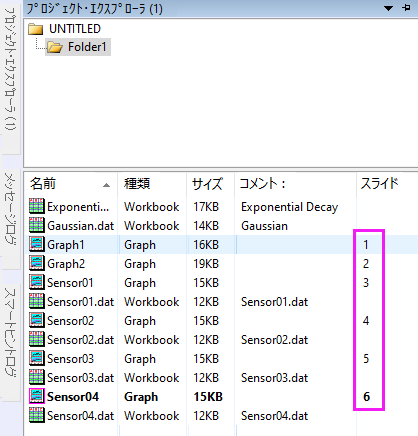Click the Sensor01 graph icon
Viewport: 418px width, 436px height.
coord(36,282)
